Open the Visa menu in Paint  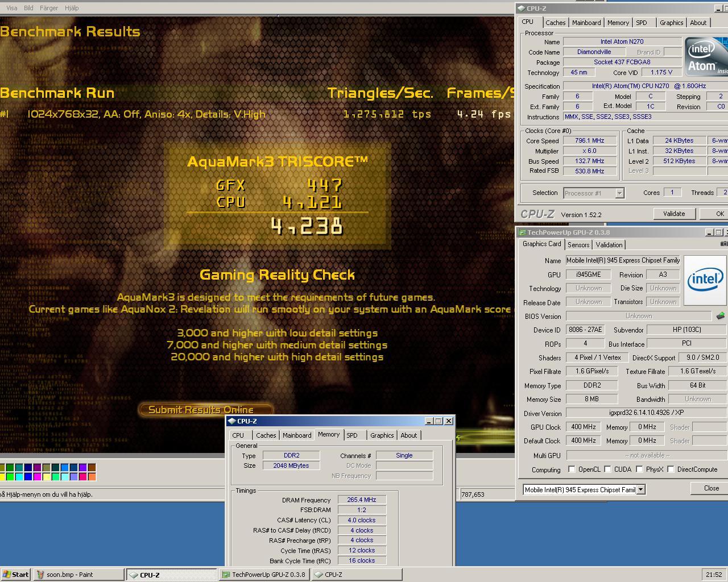[x=11, y=8]
